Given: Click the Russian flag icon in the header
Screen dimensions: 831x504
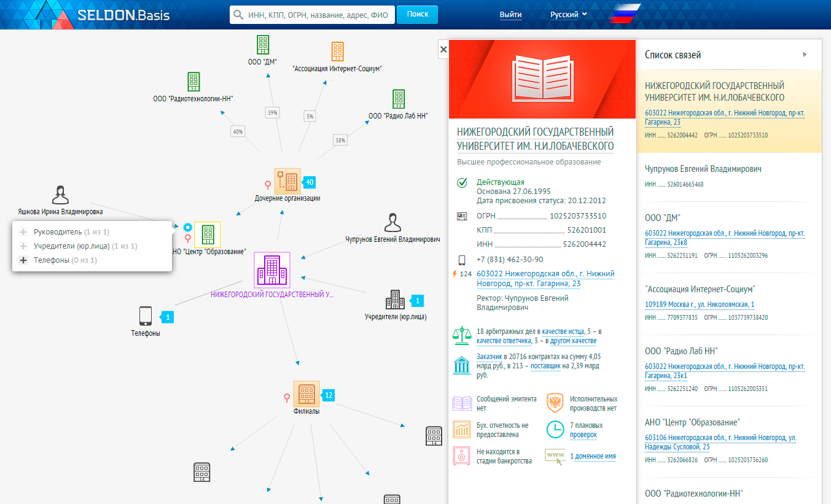Looking at the screenshot, I should pos(623,15).
